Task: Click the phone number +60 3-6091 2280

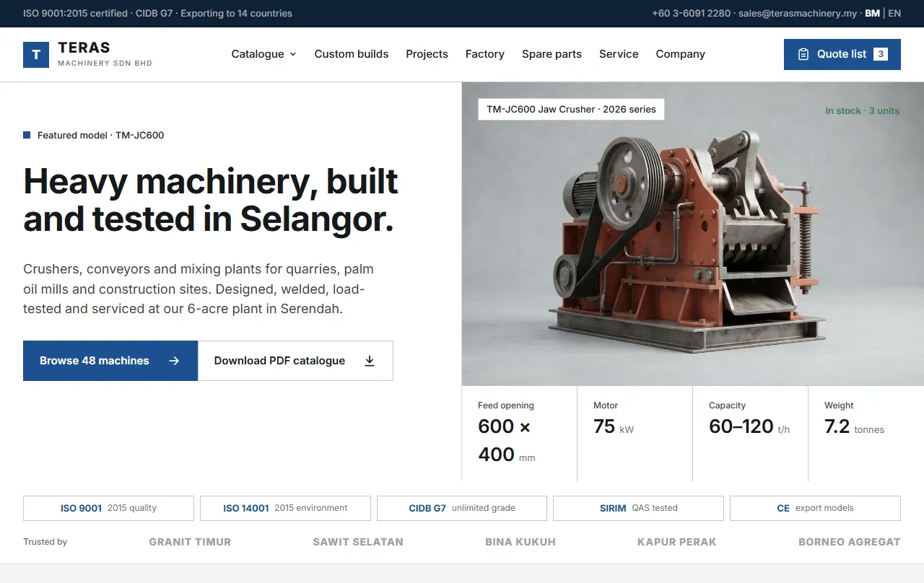Action: (691, 13)
